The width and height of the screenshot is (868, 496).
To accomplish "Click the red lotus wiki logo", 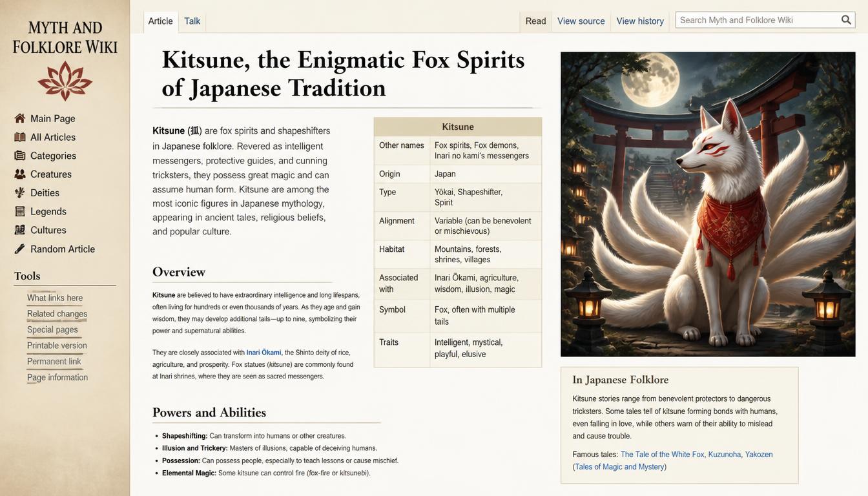I will (65, 81).
